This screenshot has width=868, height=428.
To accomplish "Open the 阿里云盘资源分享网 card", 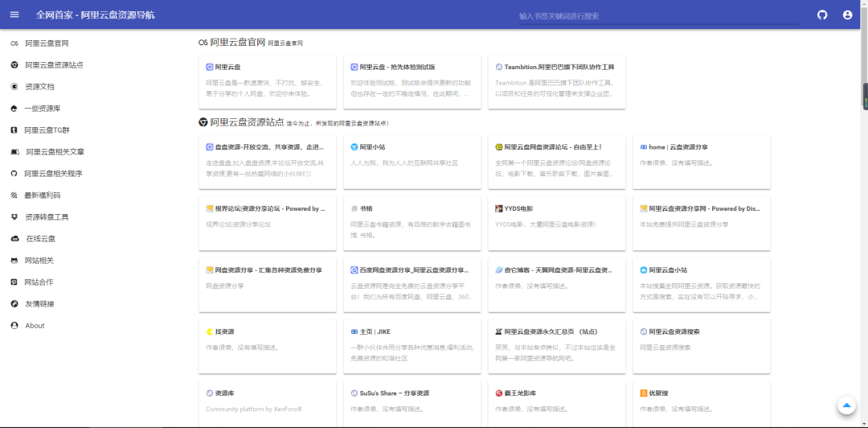I will 702,224.
